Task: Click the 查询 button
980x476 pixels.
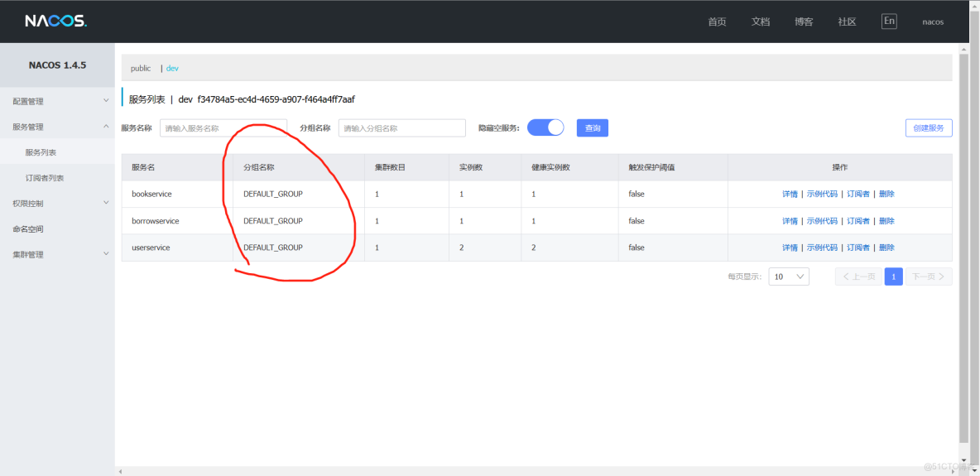Action: tap(593, 127)
